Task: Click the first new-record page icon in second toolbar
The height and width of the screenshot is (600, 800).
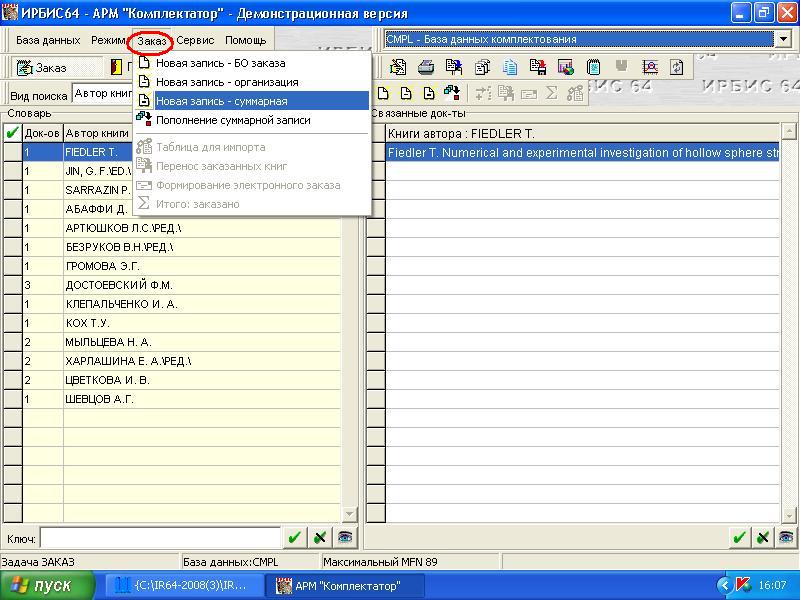Action: (x=381, y=94)
